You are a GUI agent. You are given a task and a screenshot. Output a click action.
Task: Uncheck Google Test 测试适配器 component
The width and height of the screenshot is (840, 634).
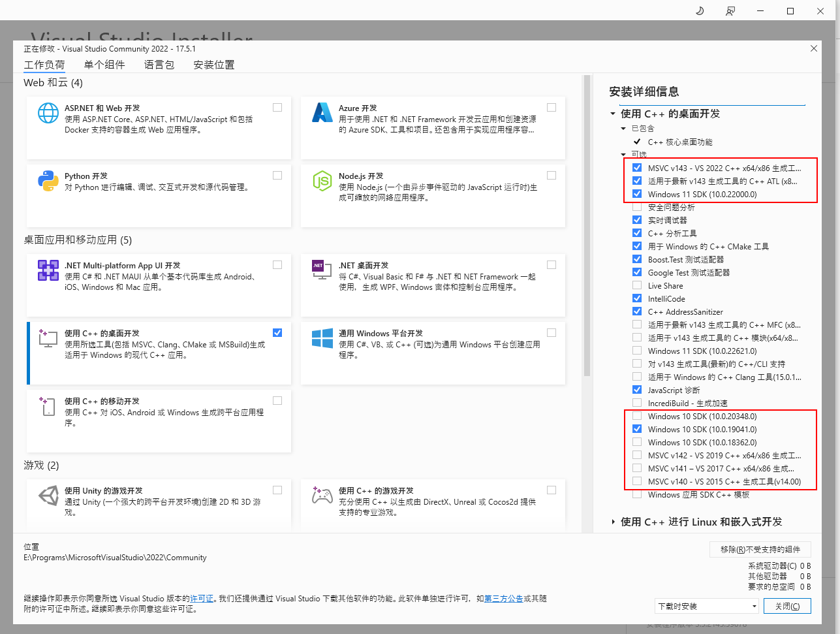point(637,272)
